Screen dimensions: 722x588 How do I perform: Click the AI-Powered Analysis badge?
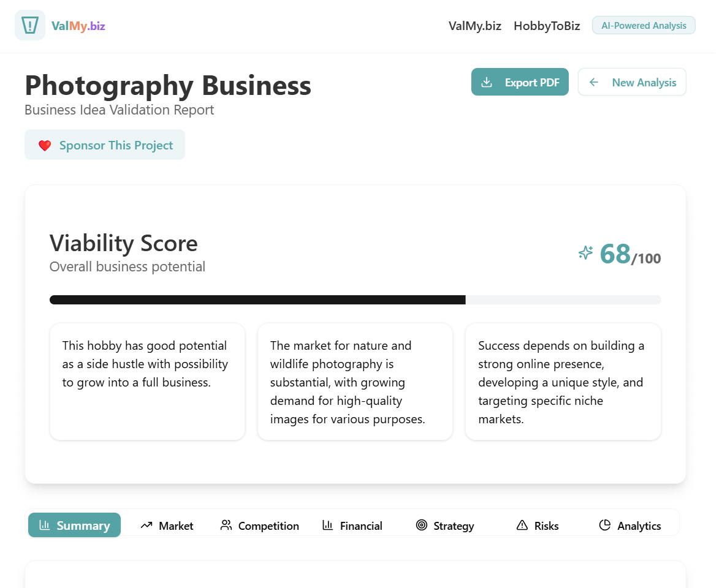[644, 25]
